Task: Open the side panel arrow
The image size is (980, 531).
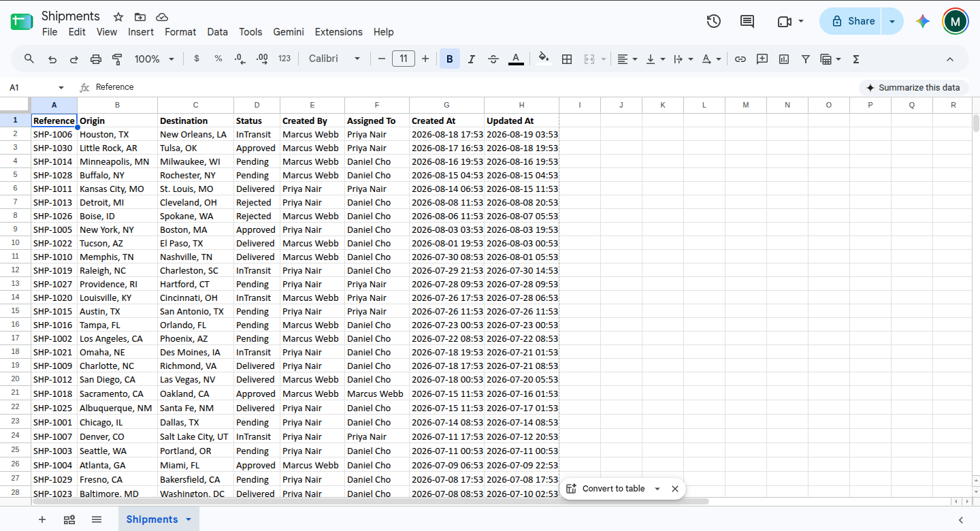Action: click(961, 520)
